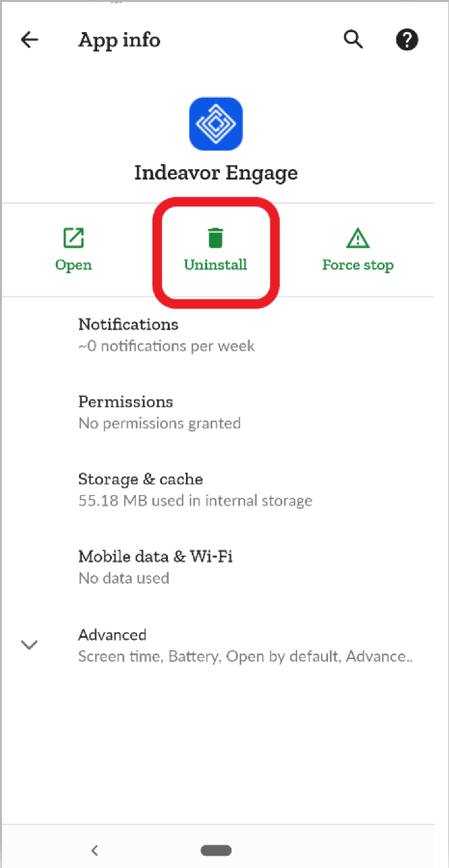Tap the back arrow in header
This screenshot has height=868, width=449.
point(30,40)
